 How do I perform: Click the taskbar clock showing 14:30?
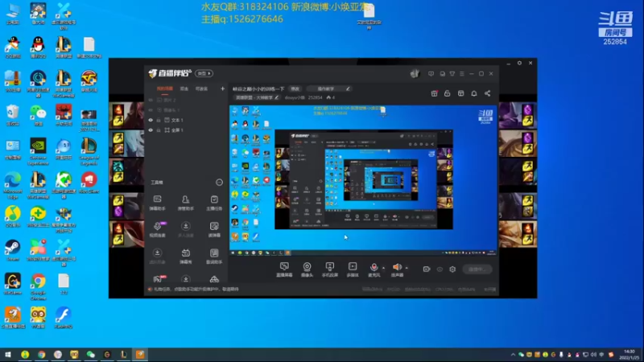(630, 355)
